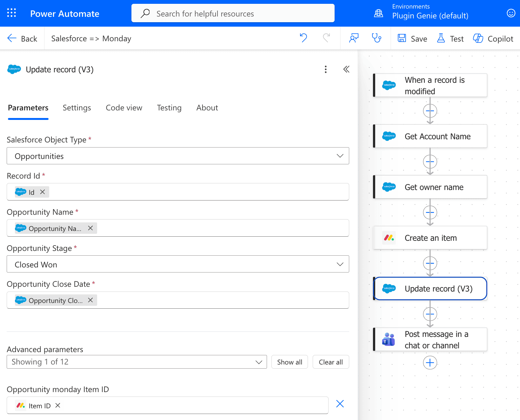Click inside Opportunity monday Item ID field
Viewport: 520px width, 420px height.
167,405
